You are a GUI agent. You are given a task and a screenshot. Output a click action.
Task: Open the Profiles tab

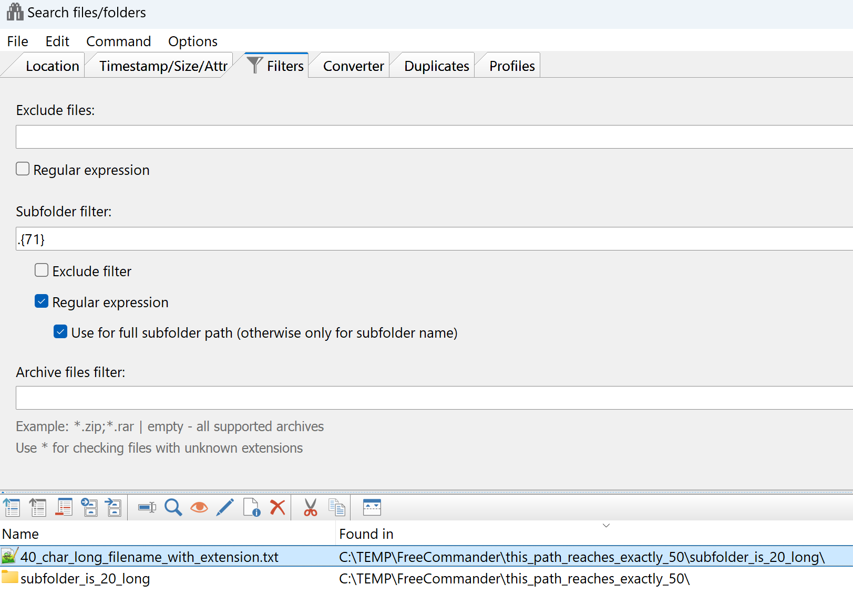tap(512, 66)
